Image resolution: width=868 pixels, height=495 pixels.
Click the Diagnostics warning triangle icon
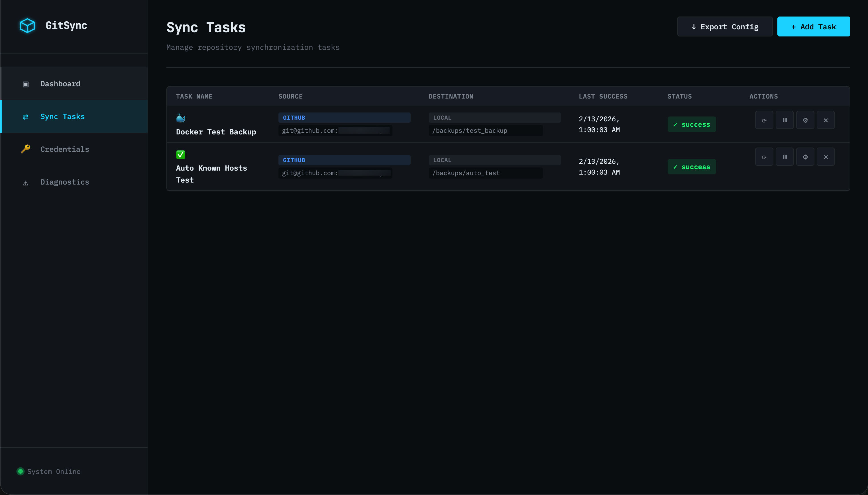pyautogui.click(x=26, y=183)
